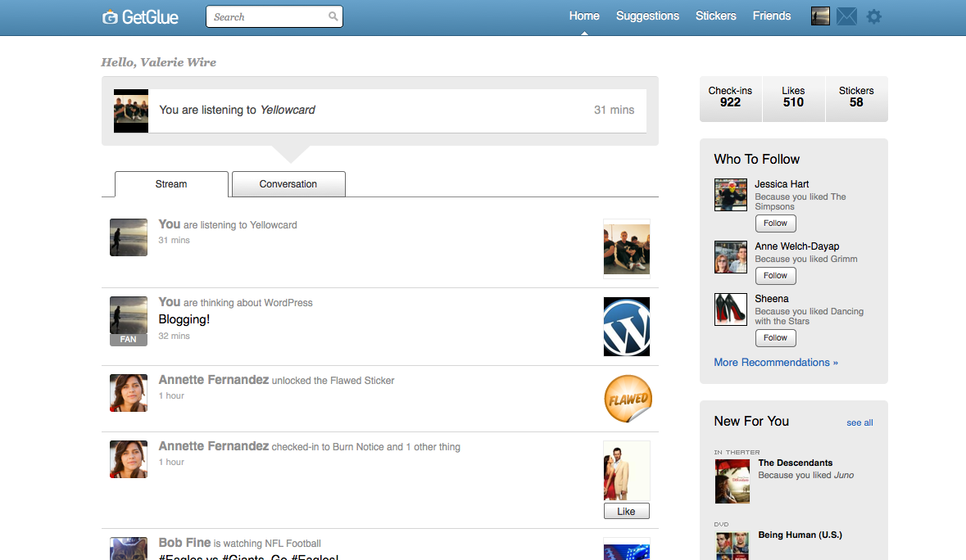Click the GetGlue logo
966x560 pixels.
[x=140, y=16]
